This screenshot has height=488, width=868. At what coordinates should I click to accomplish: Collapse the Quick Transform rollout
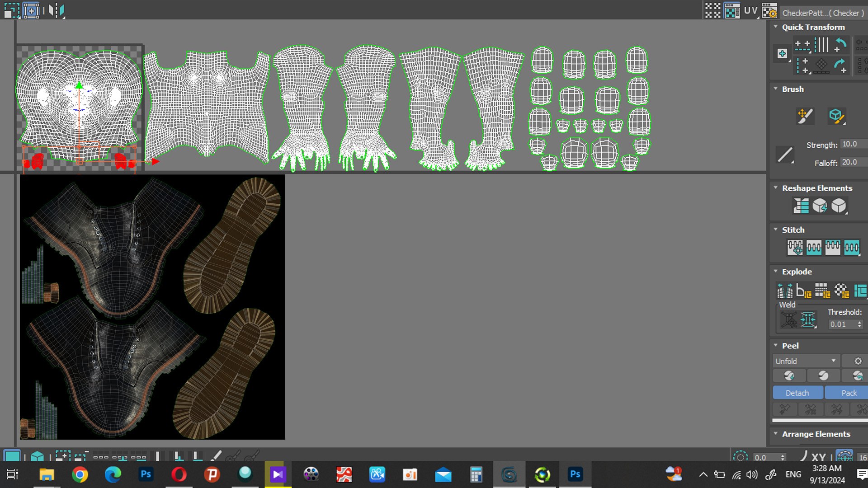coord(776,27)
